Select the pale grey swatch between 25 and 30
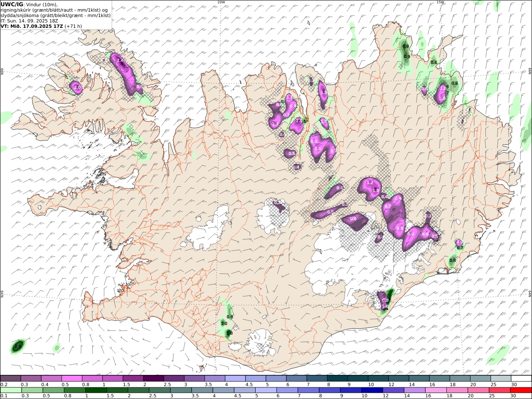 click(x=501, y=378)
